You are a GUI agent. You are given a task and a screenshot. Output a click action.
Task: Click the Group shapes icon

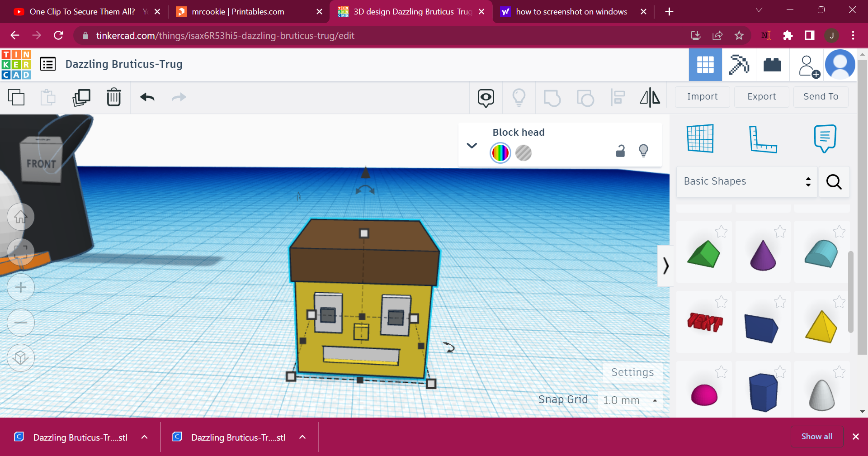click(x=552, y=98)
